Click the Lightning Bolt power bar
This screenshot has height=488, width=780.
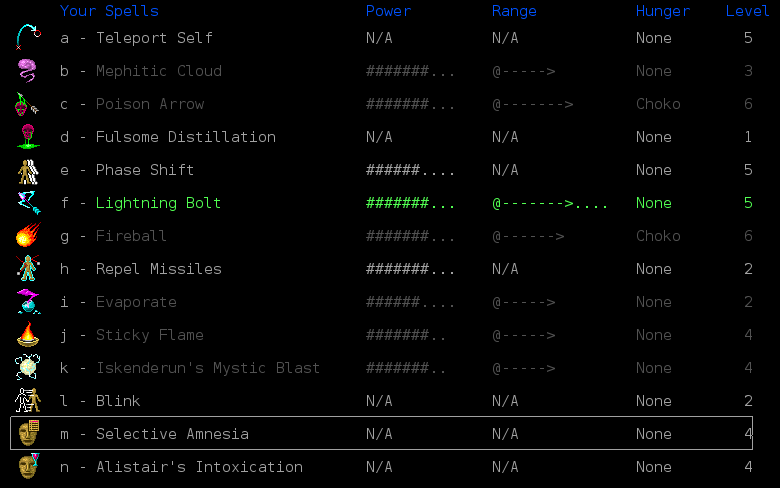(410, 203)
